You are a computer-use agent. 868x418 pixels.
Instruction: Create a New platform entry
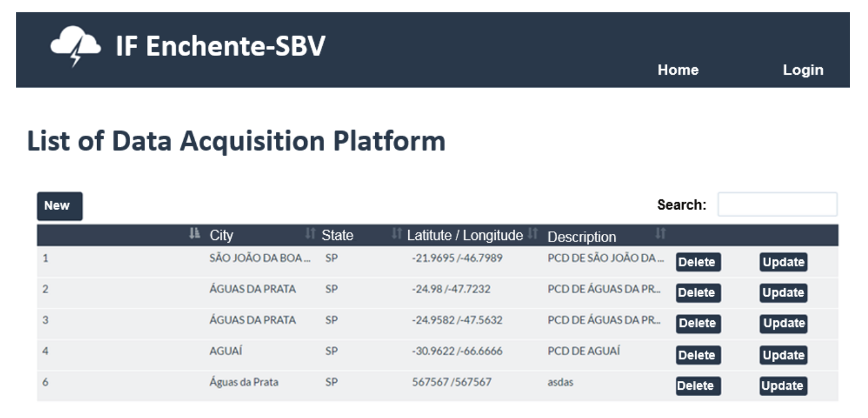click(x=59, y=206)
